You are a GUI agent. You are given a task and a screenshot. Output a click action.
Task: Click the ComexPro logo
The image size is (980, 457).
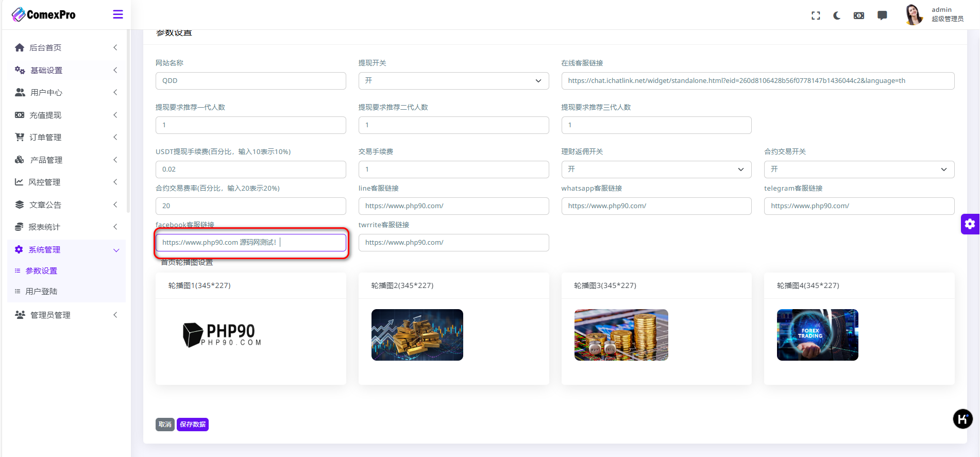44,14
